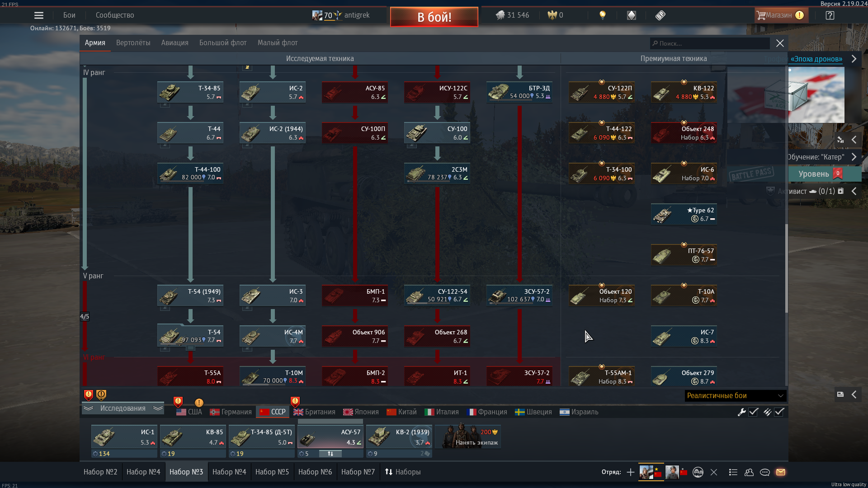Open the Сообщество menu

[x=115, y=15]
